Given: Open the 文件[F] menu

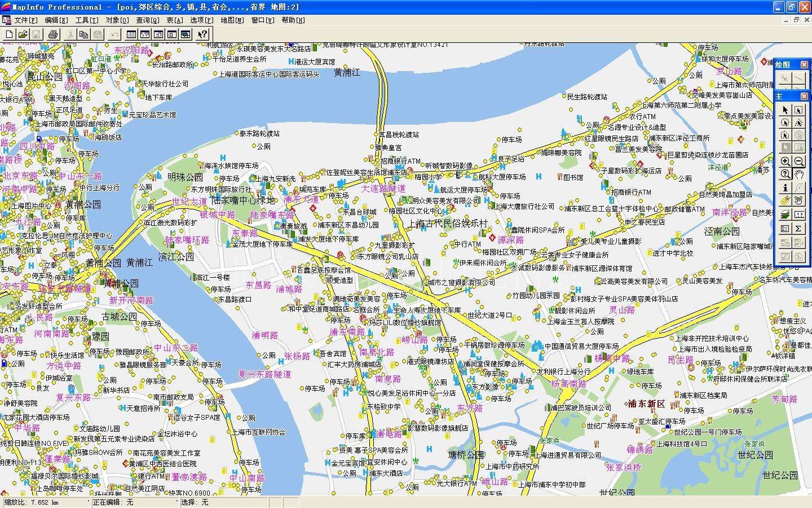Looking at the screenshot, I should 26,20.
